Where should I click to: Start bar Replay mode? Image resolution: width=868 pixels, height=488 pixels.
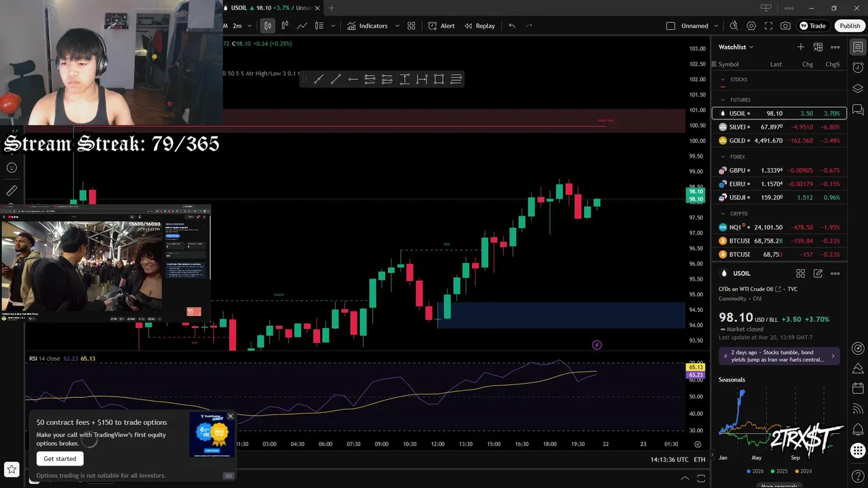(479, 26)
